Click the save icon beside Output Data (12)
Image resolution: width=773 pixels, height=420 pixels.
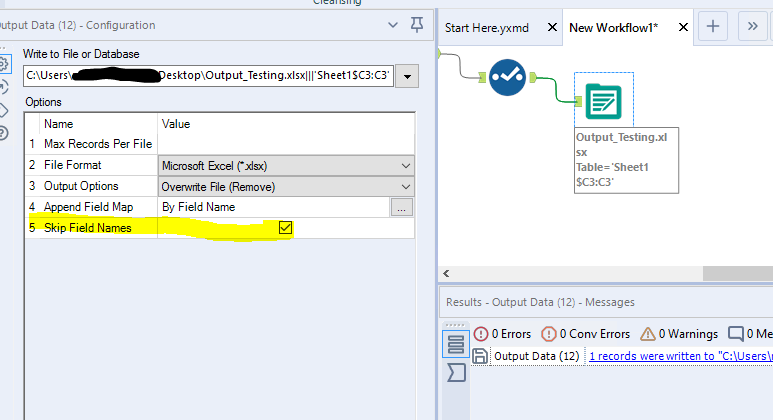pos(480,356)
